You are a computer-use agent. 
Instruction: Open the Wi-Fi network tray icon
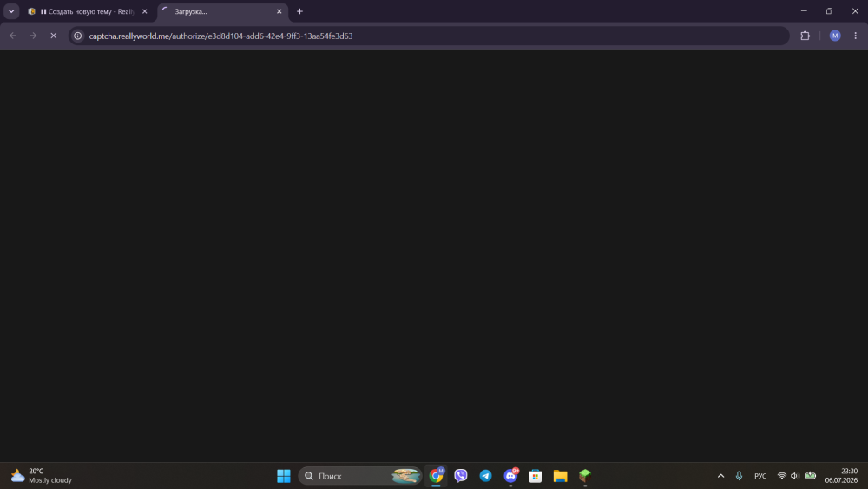[x=782, y=476]
